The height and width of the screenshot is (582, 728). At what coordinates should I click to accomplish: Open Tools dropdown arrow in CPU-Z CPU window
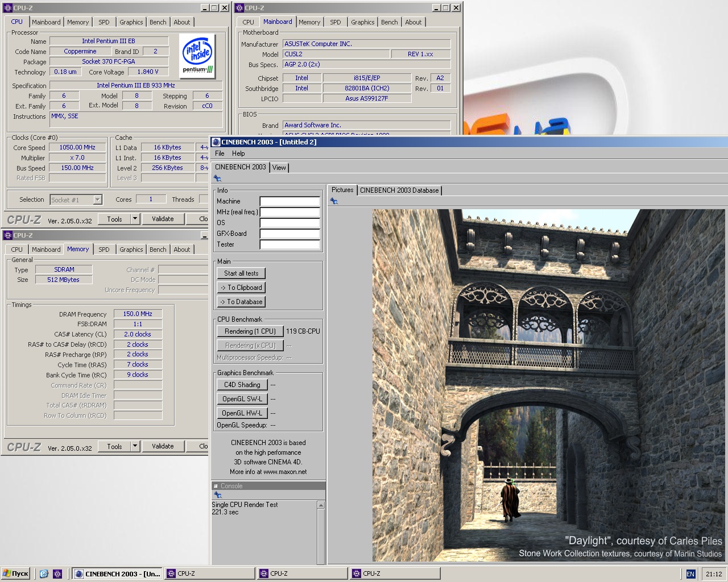click(135, 219)
